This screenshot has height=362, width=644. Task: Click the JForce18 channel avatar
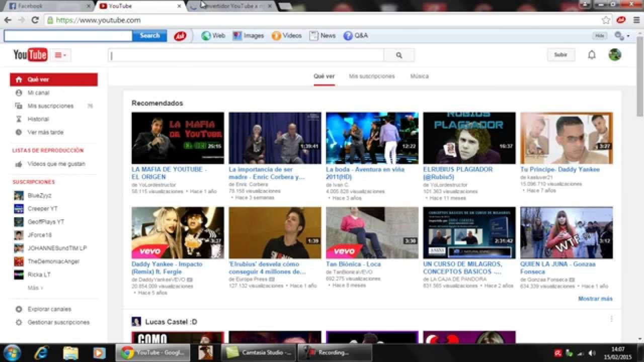point(19,235)
